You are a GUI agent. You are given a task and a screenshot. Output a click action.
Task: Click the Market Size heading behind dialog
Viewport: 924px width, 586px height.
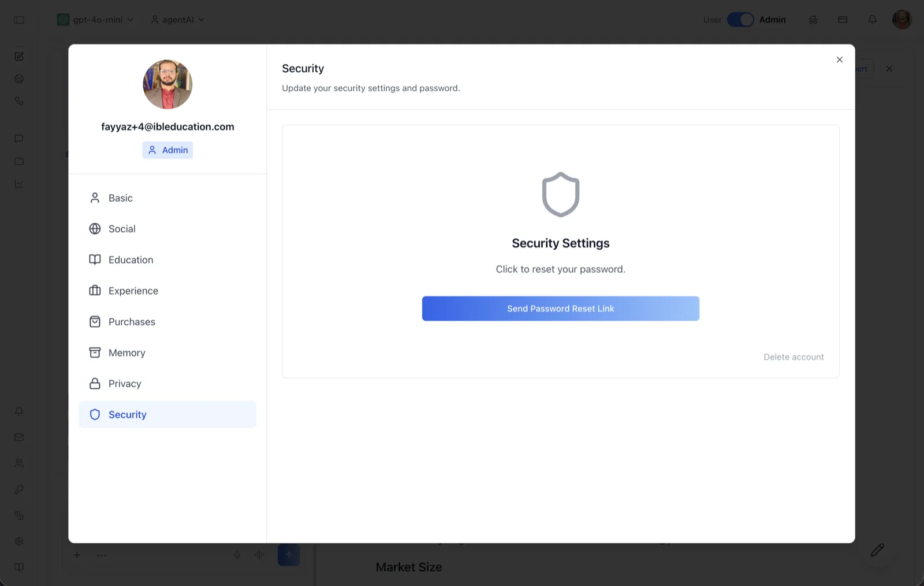pos(409,568)
